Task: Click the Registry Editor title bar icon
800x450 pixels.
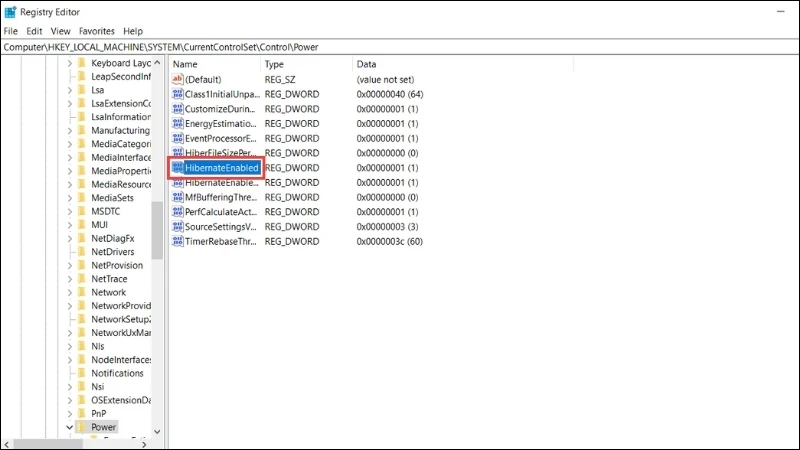Action: pyautogui.click(x=10, y=12)
